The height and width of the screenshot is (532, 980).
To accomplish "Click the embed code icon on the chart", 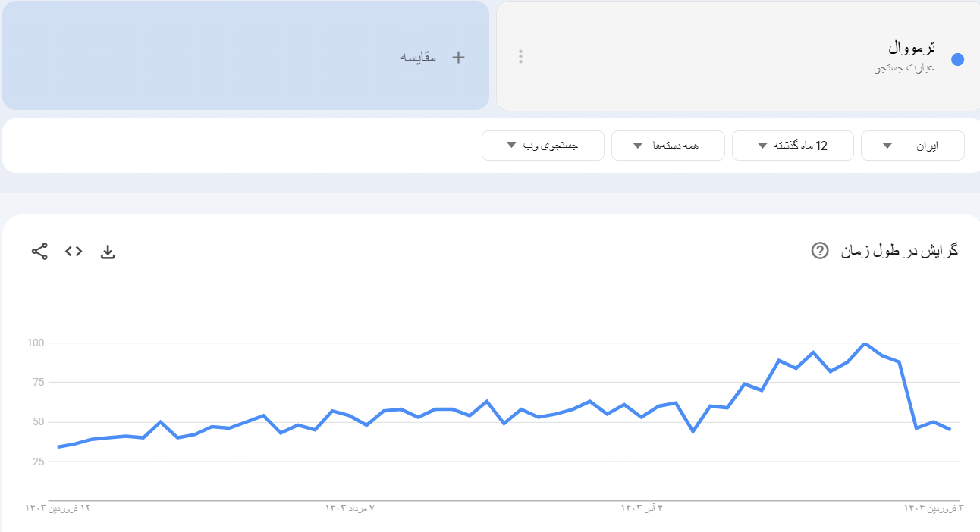I will pos(73,251).
